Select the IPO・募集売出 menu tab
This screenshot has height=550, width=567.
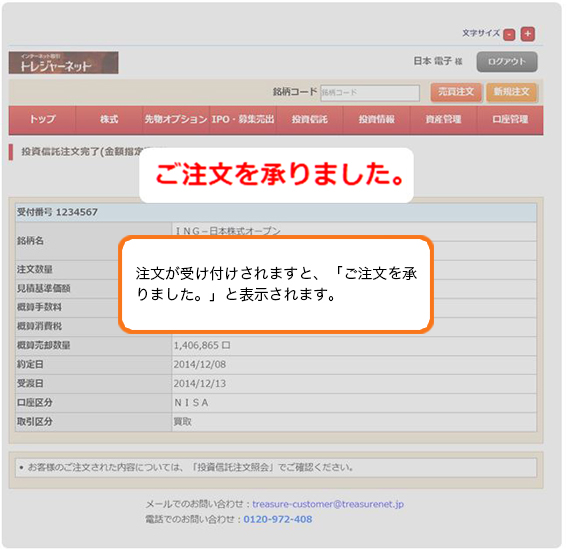click(x=243, y=120)
